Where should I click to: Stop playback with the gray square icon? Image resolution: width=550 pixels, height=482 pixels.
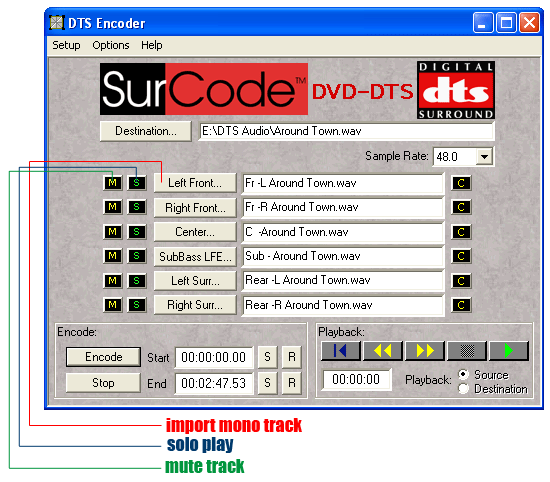tap(467, 350)
